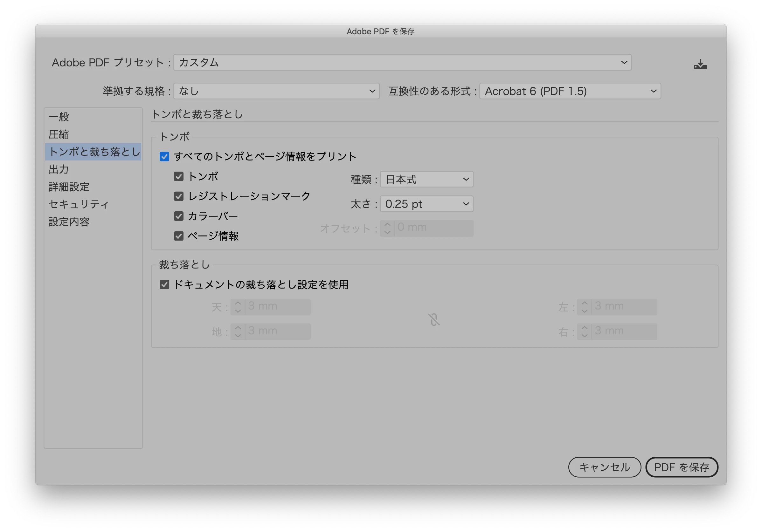The height and width of the screenshot is (532, 762).
Task: Select the 圧縮 section in sidebar
Action: [59, 134]
